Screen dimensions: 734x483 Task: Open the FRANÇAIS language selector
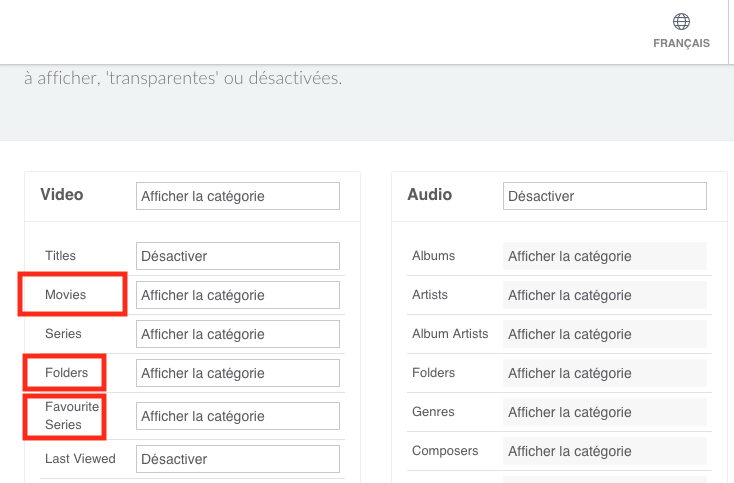(x=681, y=43)
